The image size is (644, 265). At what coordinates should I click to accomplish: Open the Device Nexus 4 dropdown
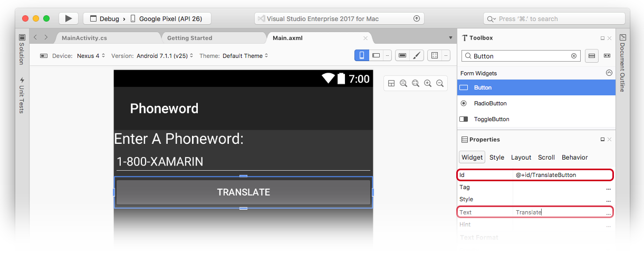(x=91, y=56)
